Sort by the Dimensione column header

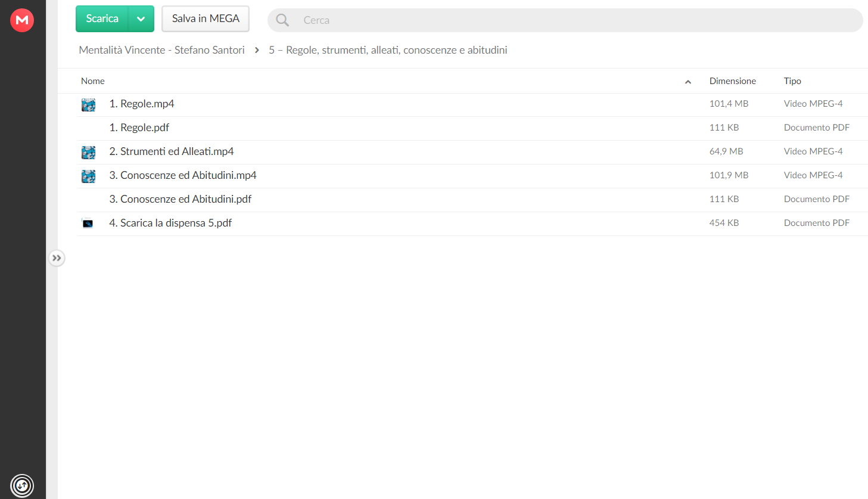[x=733, y=81]
